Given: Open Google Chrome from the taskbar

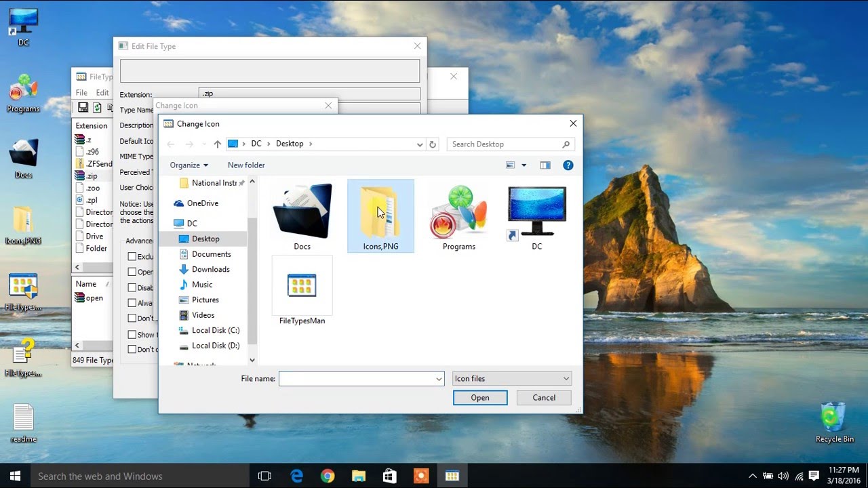Looking at the screenshot, I should [328, 476].
